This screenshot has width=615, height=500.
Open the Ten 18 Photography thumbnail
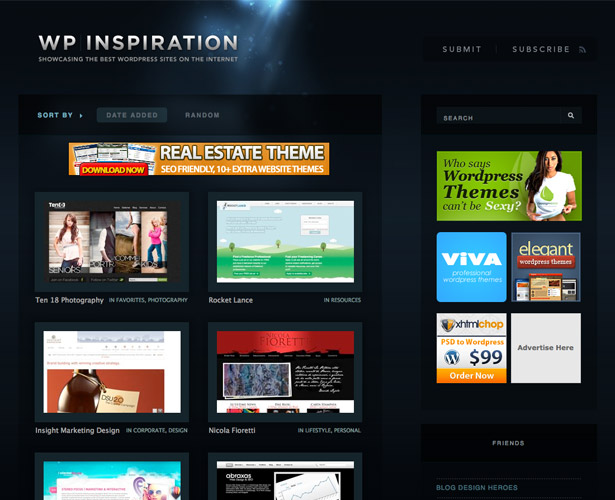point(112,242)
